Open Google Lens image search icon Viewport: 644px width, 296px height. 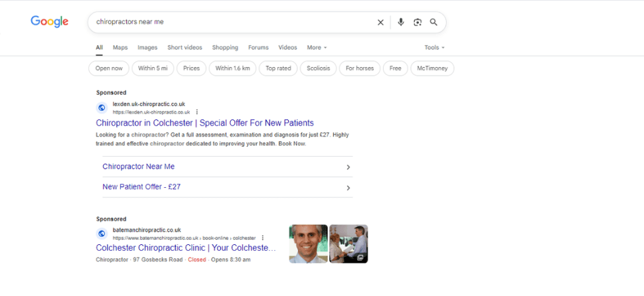pyautogui.click(x=418, y=22)
